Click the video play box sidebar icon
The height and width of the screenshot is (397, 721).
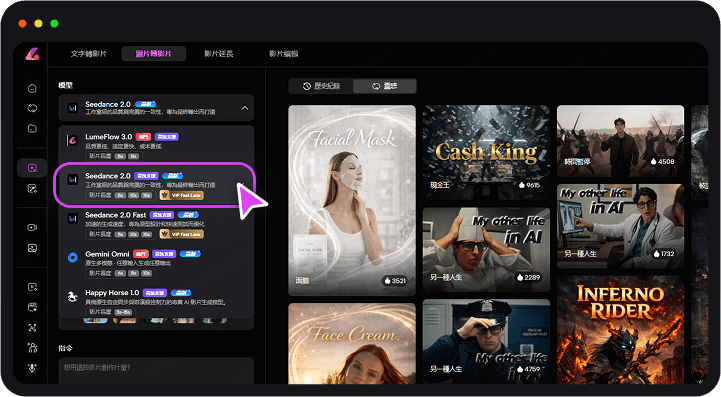click(32, 287)
